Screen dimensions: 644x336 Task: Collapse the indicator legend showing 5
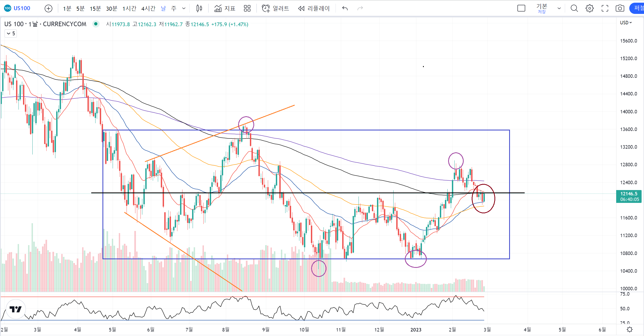(x=11, y=33)
